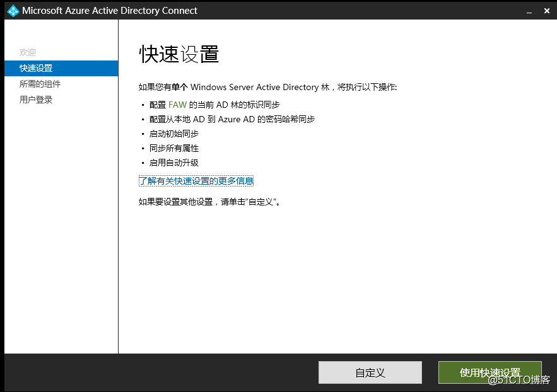Click the Microsoft Azure Active Directory Connect title
This screenshot has width=557, height=392.
[x=109, y=11]
